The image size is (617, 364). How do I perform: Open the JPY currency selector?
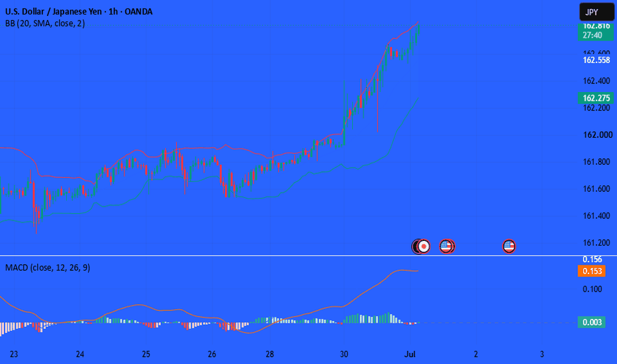[596, 12]
